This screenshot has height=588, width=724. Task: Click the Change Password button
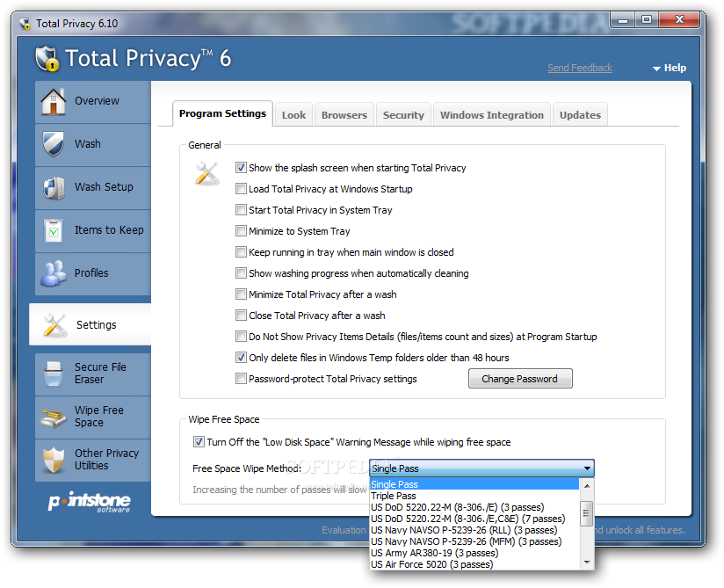[x=520, y=379]
